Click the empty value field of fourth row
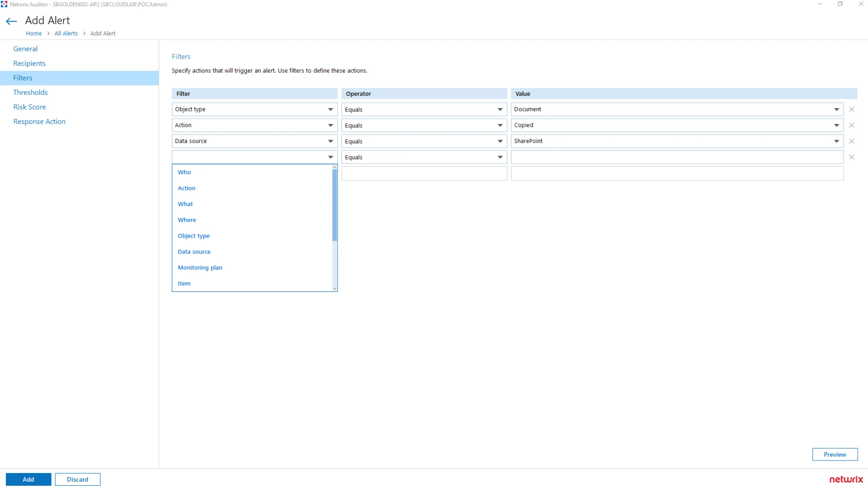Image resolution: width=868 pixels, height=488 pixels. pyautogui.click(x=677, y=157)
